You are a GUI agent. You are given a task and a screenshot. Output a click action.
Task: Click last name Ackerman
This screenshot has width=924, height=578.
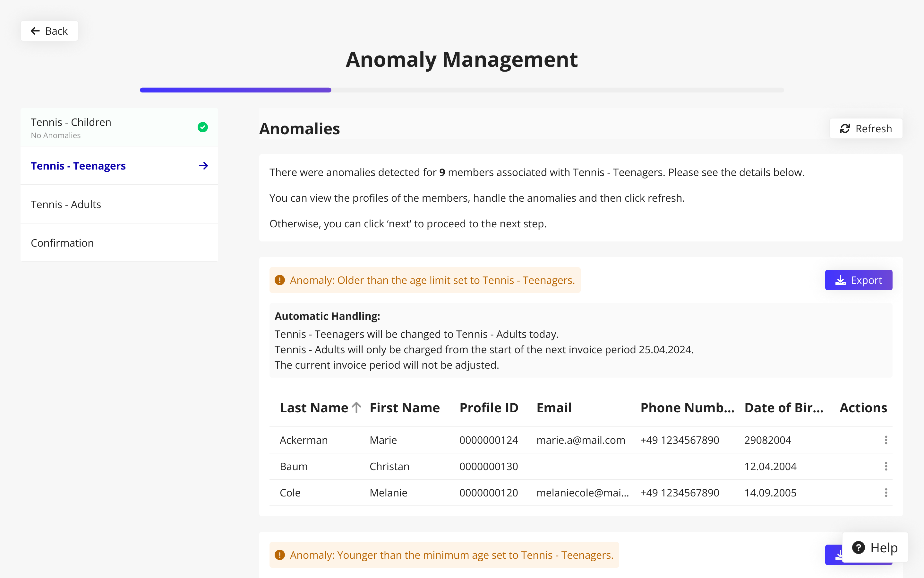[304, 440]
